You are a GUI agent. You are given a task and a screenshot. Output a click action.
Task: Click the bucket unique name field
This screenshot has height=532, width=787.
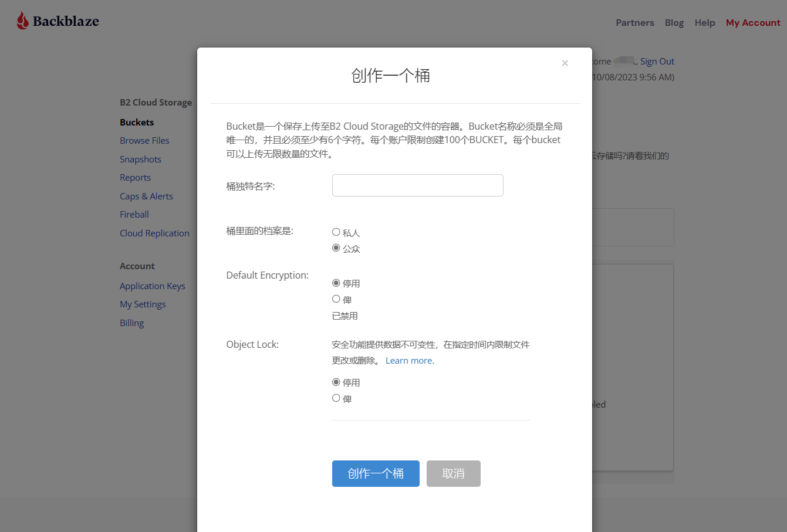pos(417,185)
